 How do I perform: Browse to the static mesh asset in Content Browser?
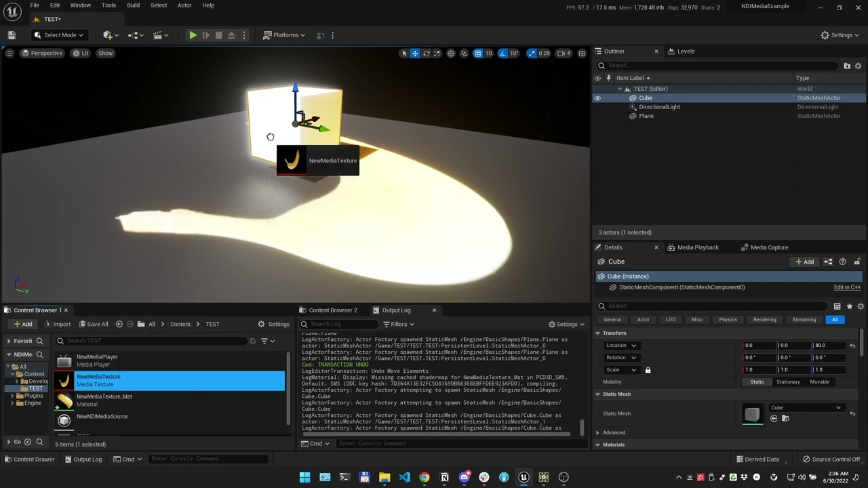tap(785, 418)
